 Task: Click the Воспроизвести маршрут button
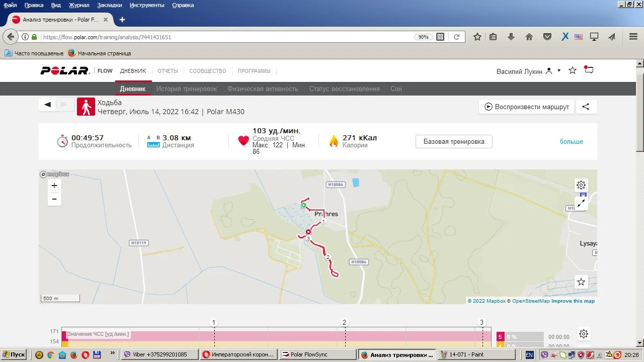pyautogui.click(x=527, y=107)
